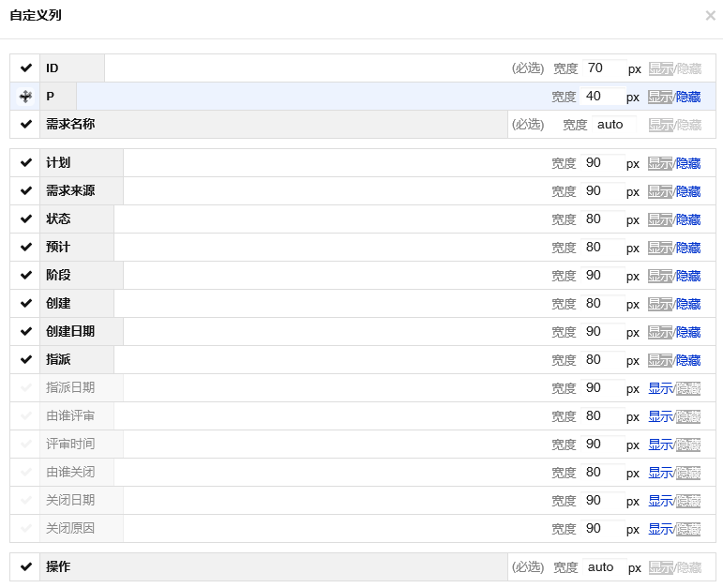This screenshot has width=723, height=588.
Task: Show the 指派日期 column via 显示
Action: [661, 388]
